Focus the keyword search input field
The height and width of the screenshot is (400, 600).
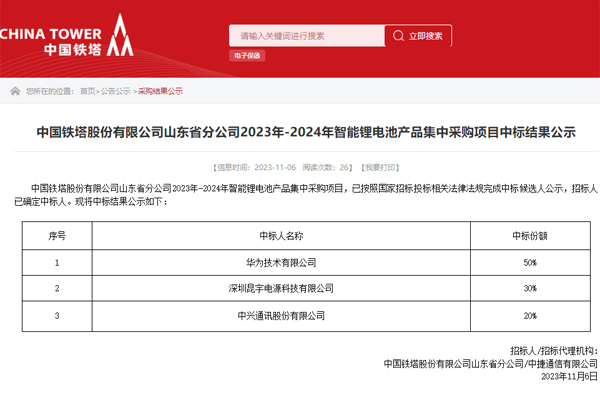pyautogui.click(x=306, y=36)
